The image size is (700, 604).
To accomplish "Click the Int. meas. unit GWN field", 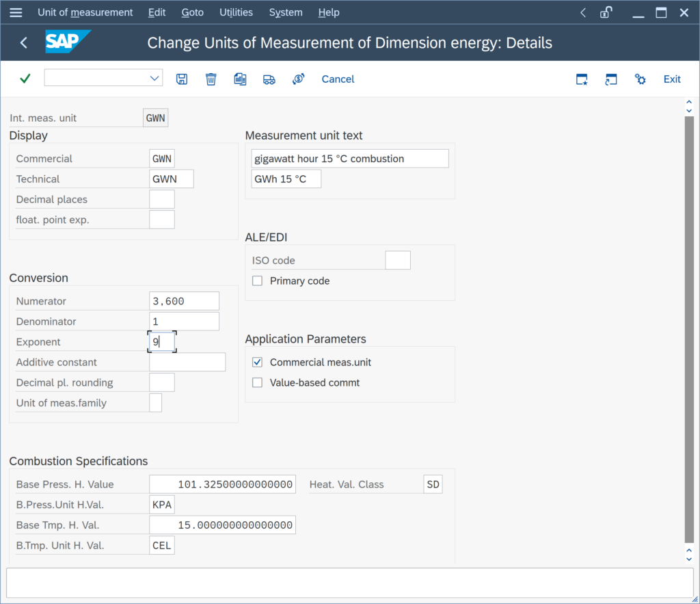I will (155, 118).
